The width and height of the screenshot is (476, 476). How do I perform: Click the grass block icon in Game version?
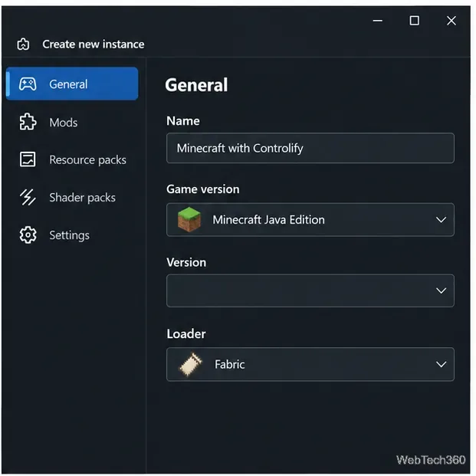coord(189,219)
